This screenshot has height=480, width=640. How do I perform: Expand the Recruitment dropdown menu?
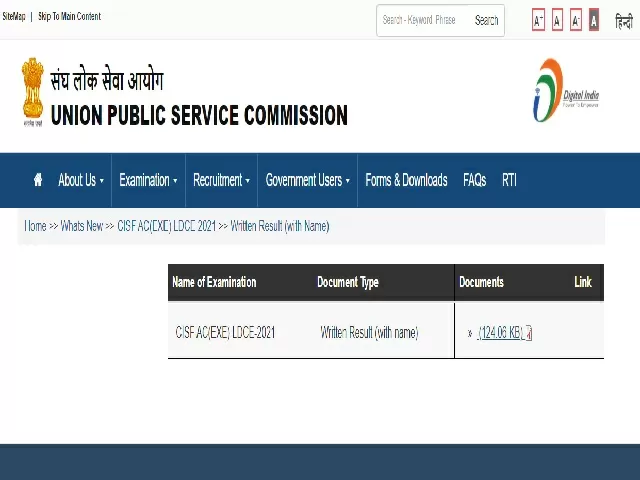click(x=221, y=180)
